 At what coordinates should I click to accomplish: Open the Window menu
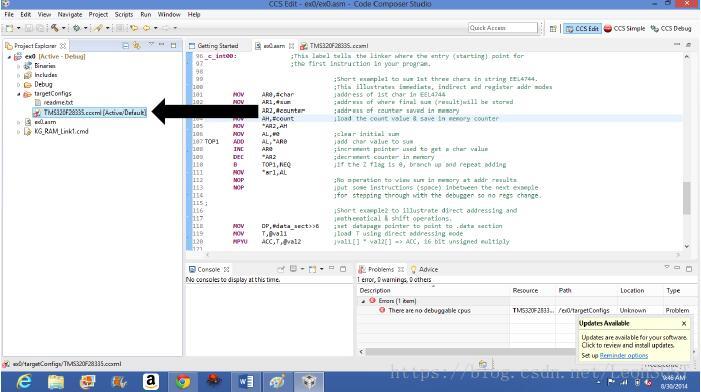169,14
